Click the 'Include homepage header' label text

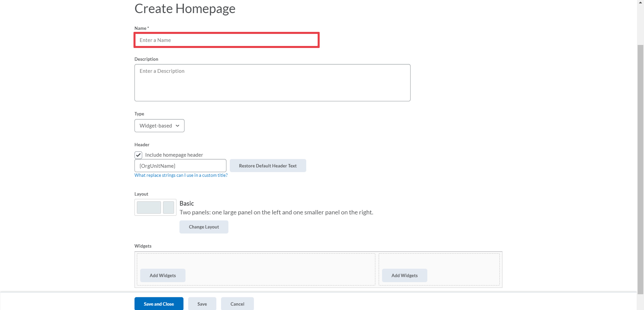[x=174, y=155]
